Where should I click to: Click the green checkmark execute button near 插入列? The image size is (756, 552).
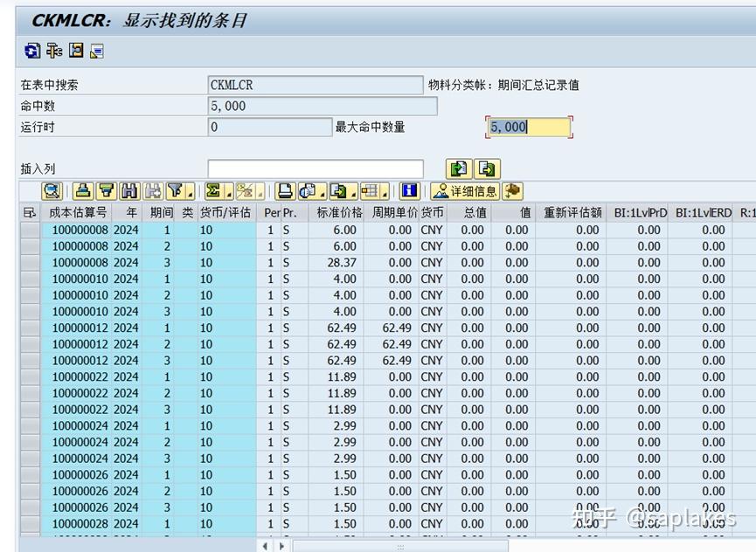click(x=457, y=169)
